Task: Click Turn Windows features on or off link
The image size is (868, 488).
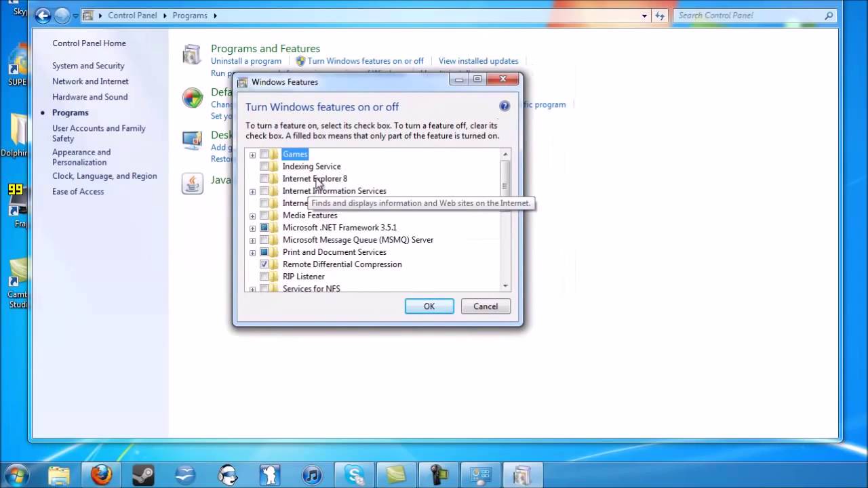Action: (x=366, y=61)
